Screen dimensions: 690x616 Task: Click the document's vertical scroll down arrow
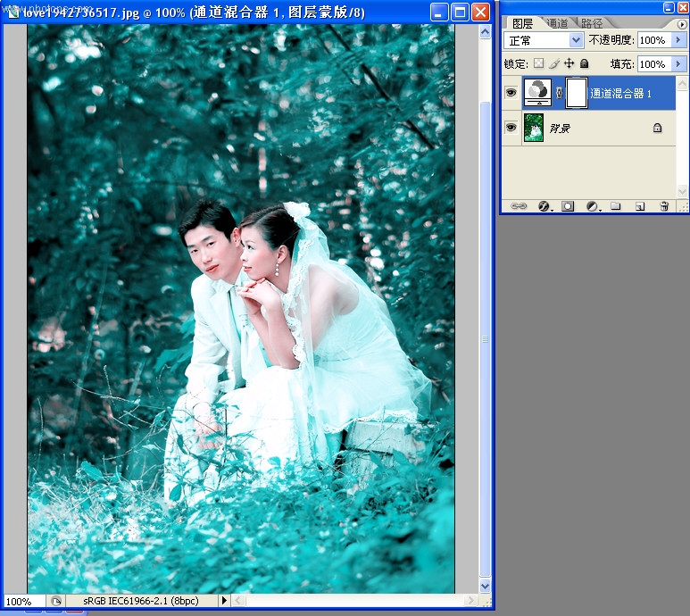(485, 586)
